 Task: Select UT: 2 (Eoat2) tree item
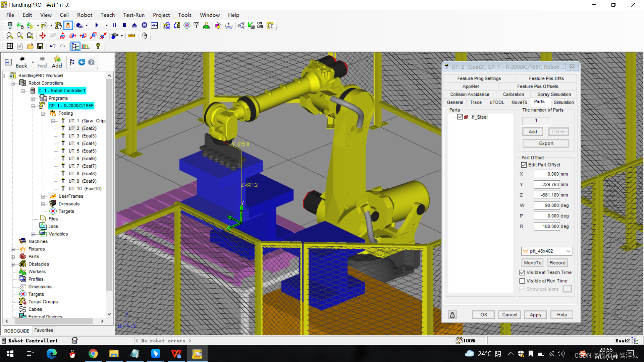83,128
